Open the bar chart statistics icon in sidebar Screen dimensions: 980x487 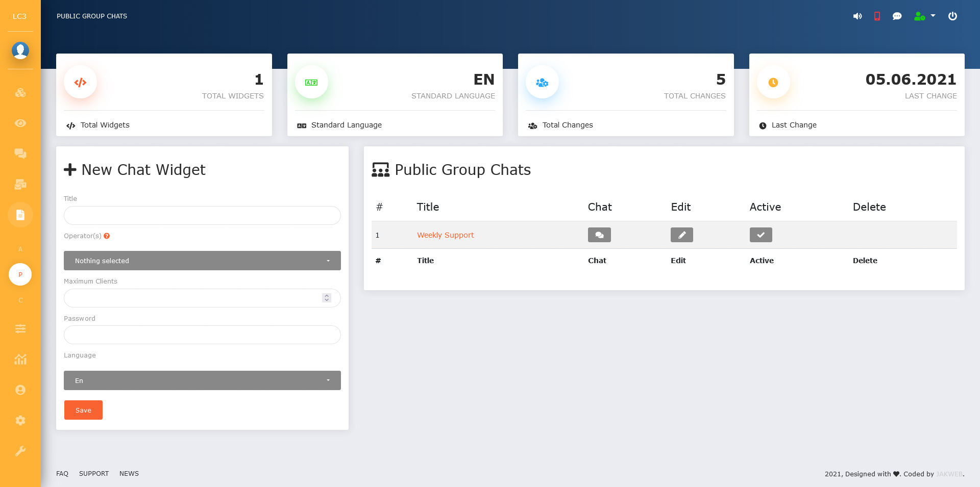tap(20, 360)
